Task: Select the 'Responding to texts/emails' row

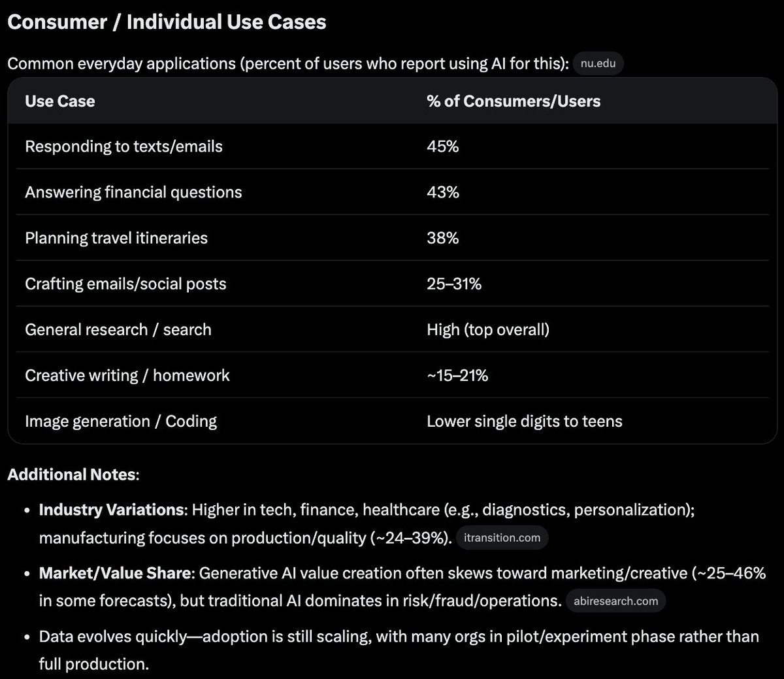Action: pyautogui.click(x=392, y=146)
